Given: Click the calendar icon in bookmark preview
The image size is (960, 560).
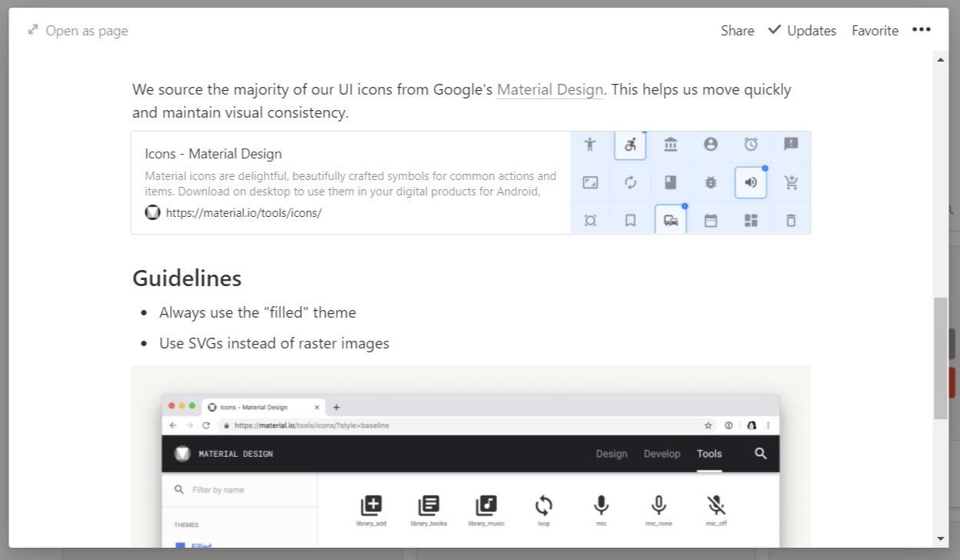Looking at the screenshot, I should coord(711,221).
